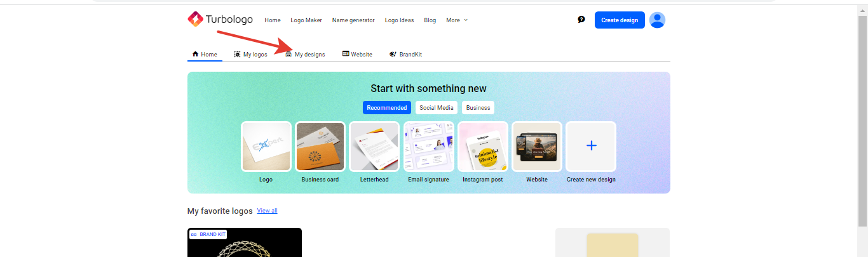Open the user profile avatar
Viewport: 868px width, 257px height.
658,20
